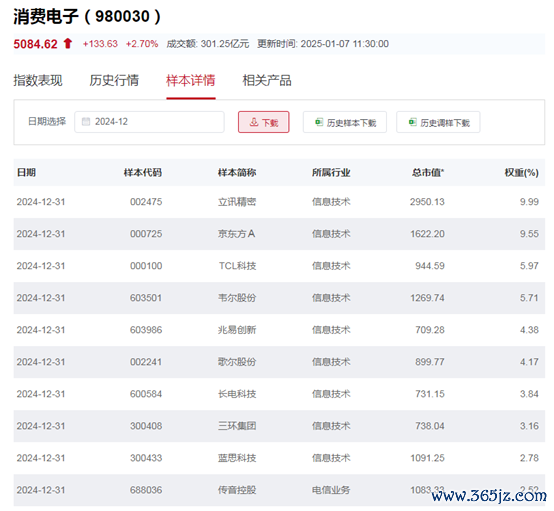Click the 成交额 301.25亿元 text
Image resolution: width=554 pixels, height=511 pixels.
click(x=208, y=44)
